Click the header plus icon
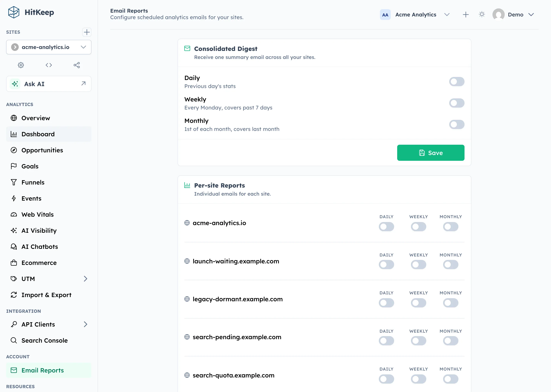This screenshot has height=392, width=551. (466, 15)
